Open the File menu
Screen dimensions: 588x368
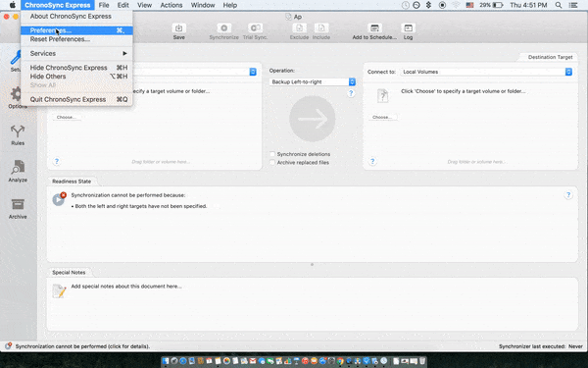[104, 5]
